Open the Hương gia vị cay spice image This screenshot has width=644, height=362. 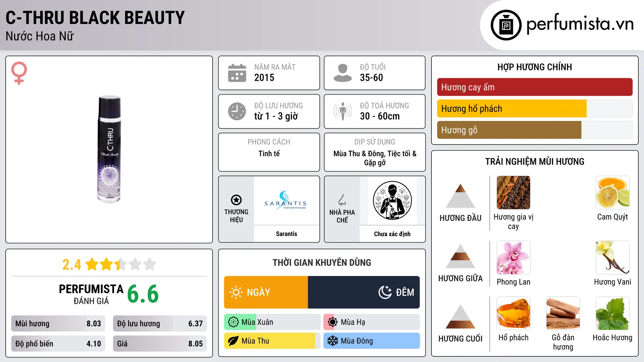point(513,193)
